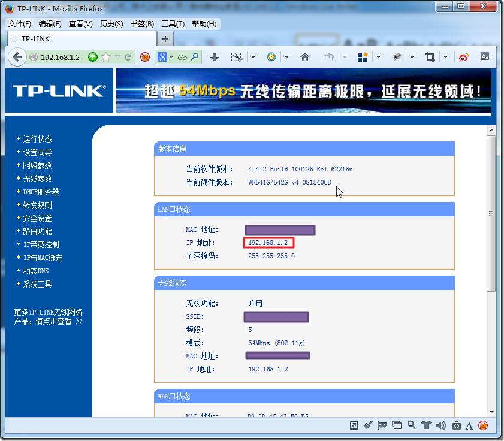Click the magnifier zoom icon in status bar
The width and height of the screenshot is (504, 441).
(x=412, y=425)
